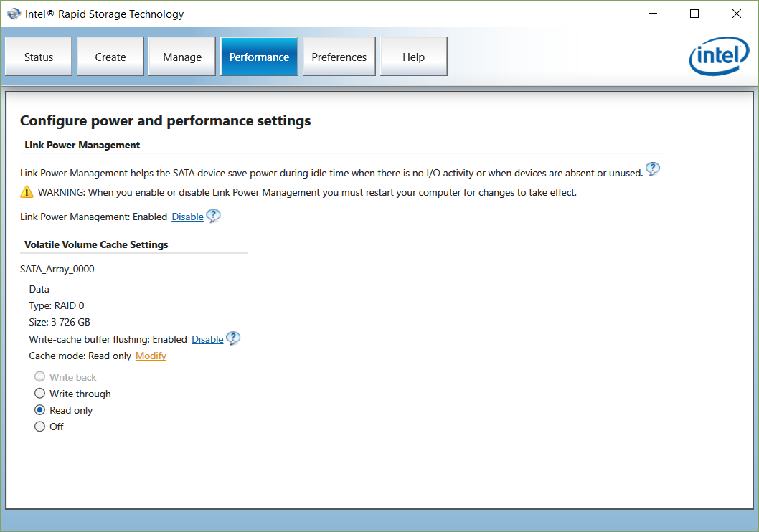Open the Help tab
Viewport: 759px width, 532px height.
(x=413, y=57)
